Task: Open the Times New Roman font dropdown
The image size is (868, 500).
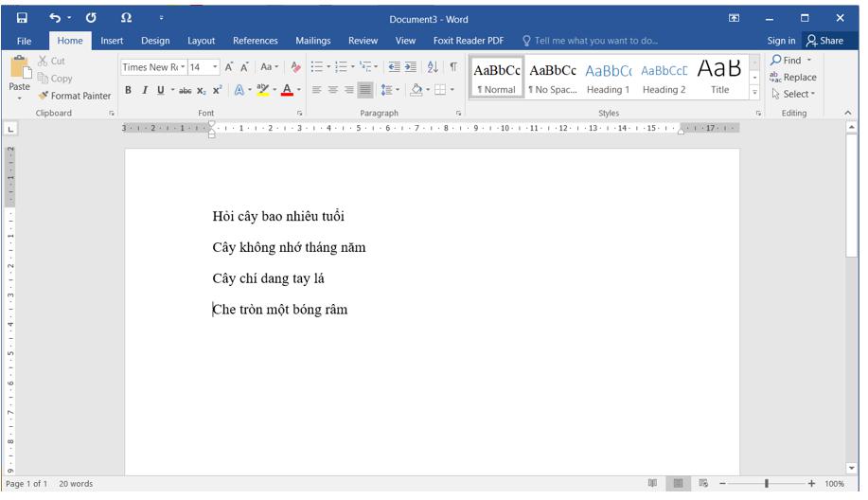Action: [x=181, y=67]
